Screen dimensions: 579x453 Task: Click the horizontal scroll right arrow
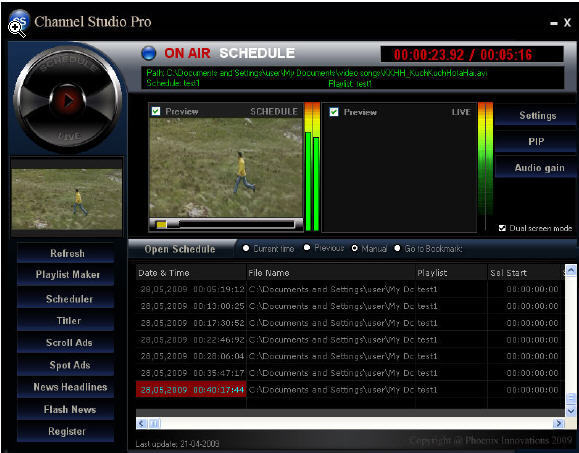coord(559,423)
